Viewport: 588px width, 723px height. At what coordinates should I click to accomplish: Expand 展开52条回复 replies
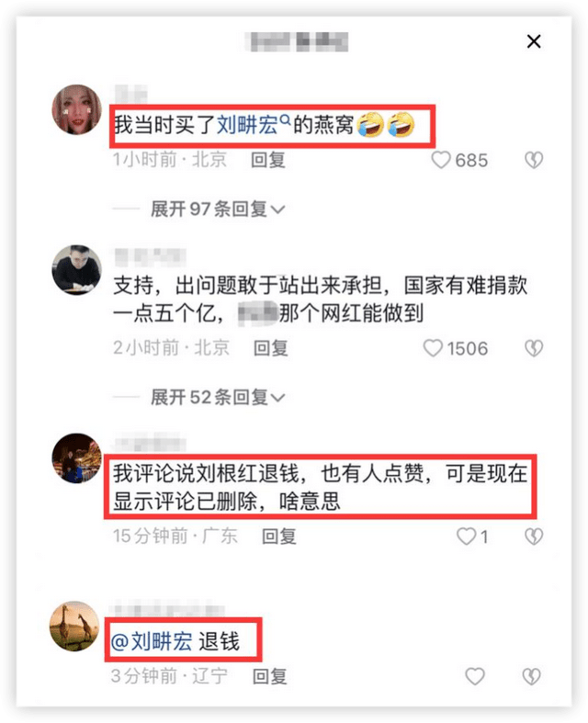[x=218, y=397]
